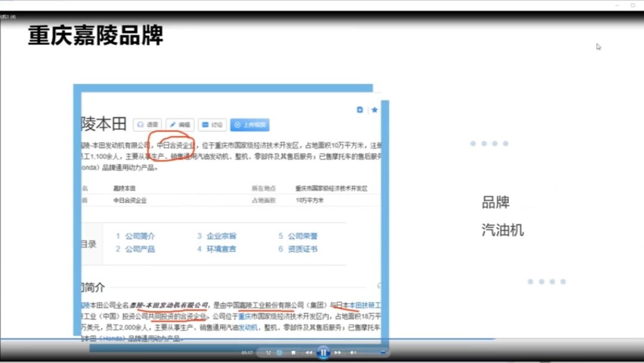
Task: Rewind the video using the rewind icon
Action: [309, 352]
